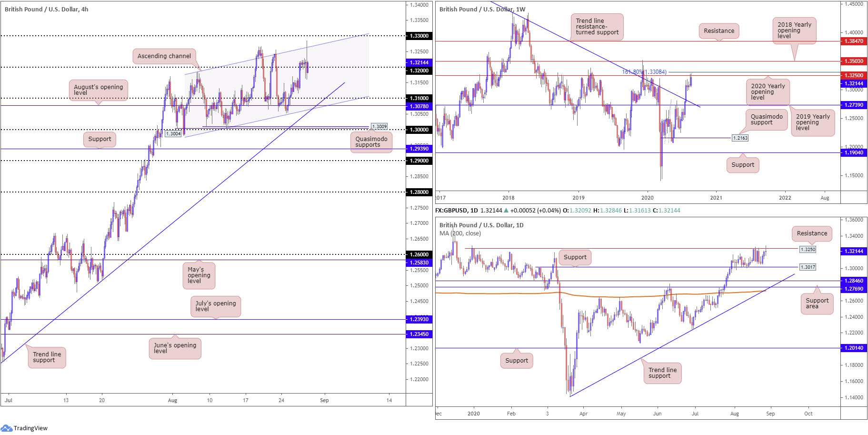Viewport: 868px width, 435px height.
Task: Click Apr on daily time axis
Action: (x=583, y=414)
